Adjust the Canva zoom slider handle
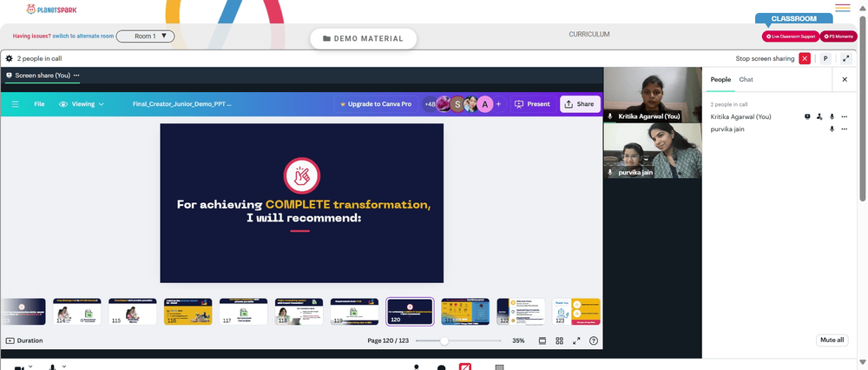This screenshot has width=868, height=370. coord(444,340)
